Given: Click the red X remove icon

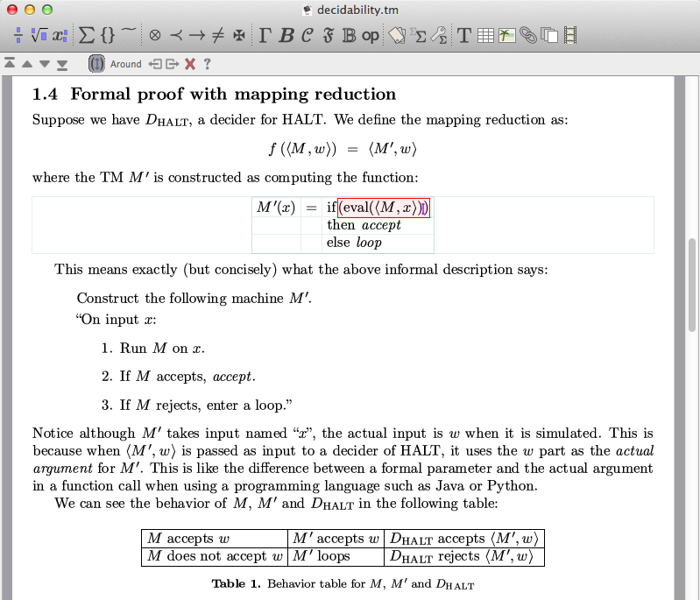Looking at the screenshot, I should tap(189, 64).
